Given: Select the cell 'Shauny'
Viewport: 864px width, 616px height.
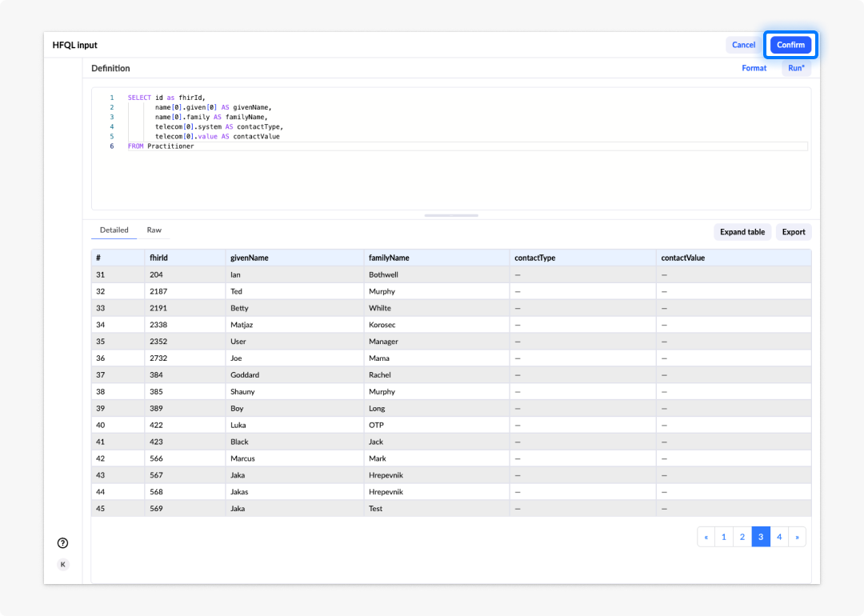Looking at the screenshot, I should 294,392.
